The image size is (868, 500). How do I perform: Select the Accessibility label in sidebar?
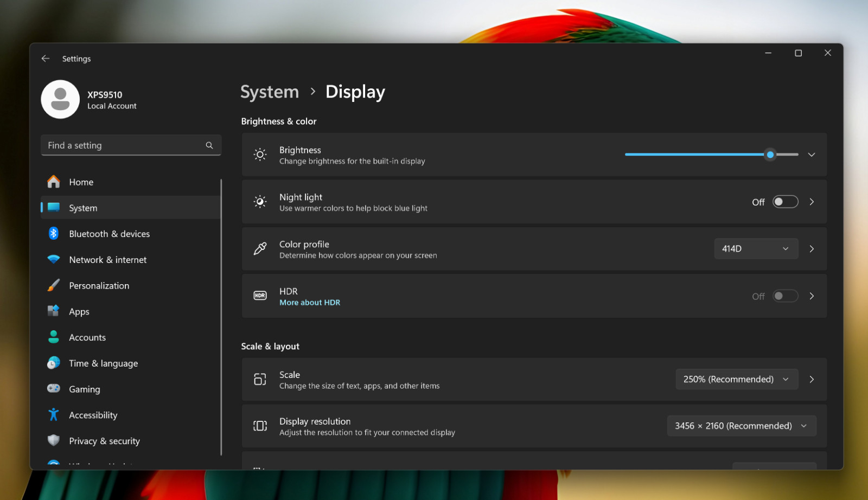[93, 415]
